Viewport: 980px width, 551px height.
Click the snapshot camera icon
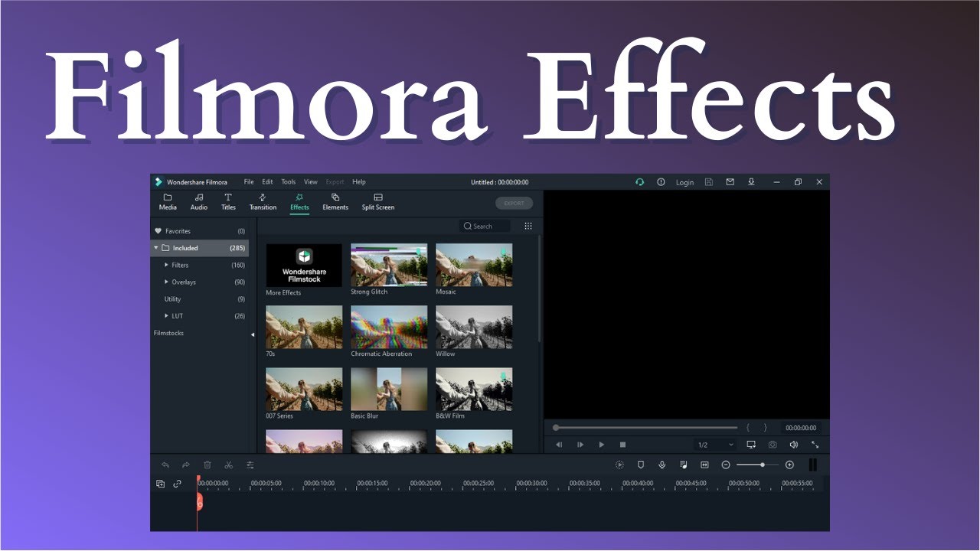pos(773,445)
